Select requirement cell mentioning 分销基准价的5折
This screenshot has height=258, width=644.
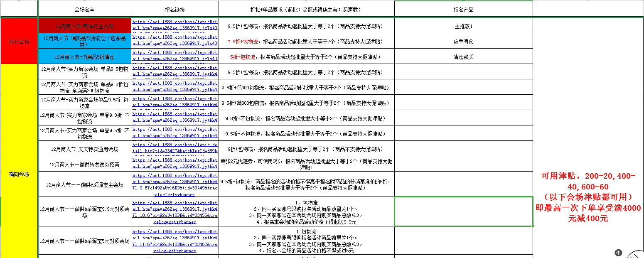tap(306, 184)
